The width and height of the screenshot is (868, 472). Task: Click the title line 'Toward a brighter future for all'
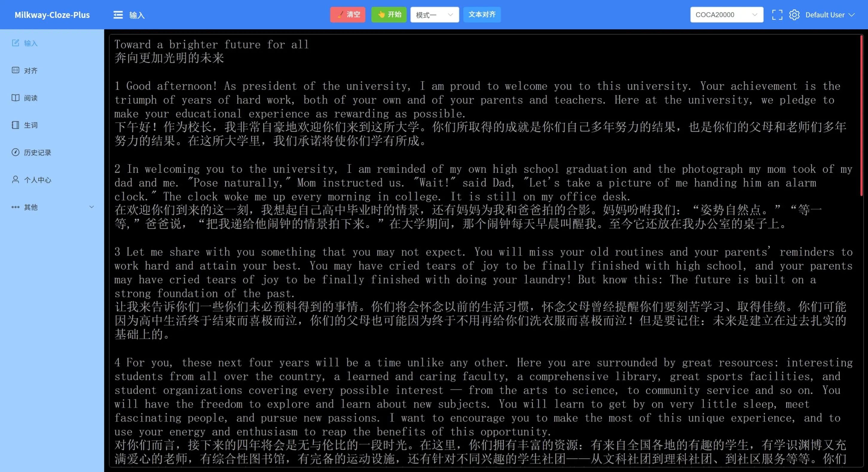coord(211,45)
